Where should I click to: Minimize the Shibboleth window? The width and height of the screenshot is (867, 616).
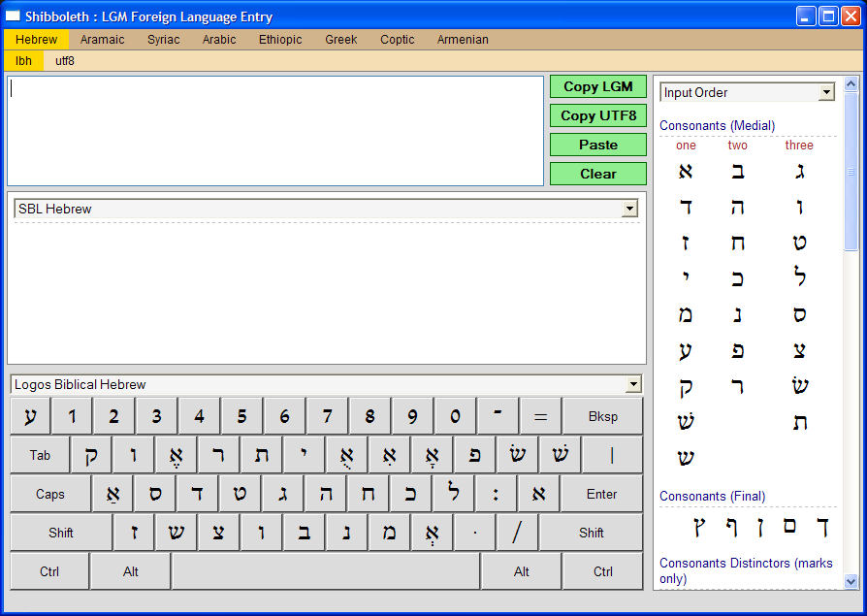tap(806, 16)
